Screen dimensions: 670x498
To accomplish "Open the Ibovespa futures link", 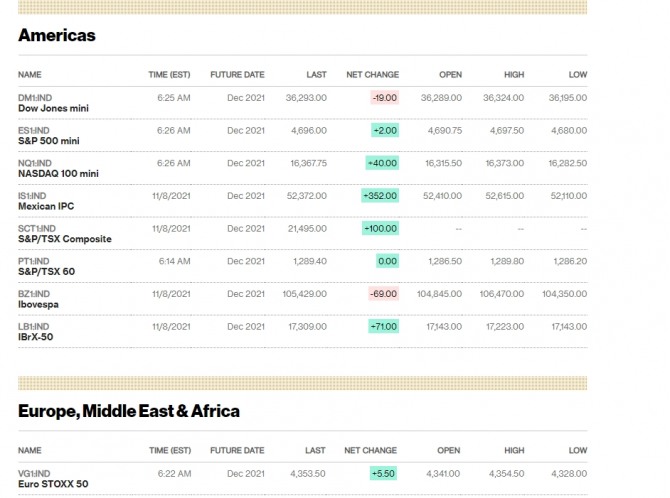I will coord(42,305).
